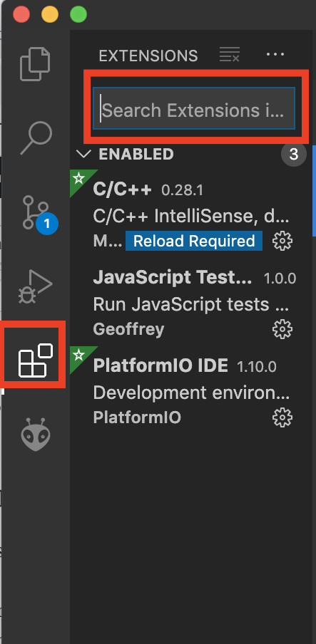Screen dimensions: 316x644
Task: Open the Search magnifier in activity bar
Action: pos(36,138)
